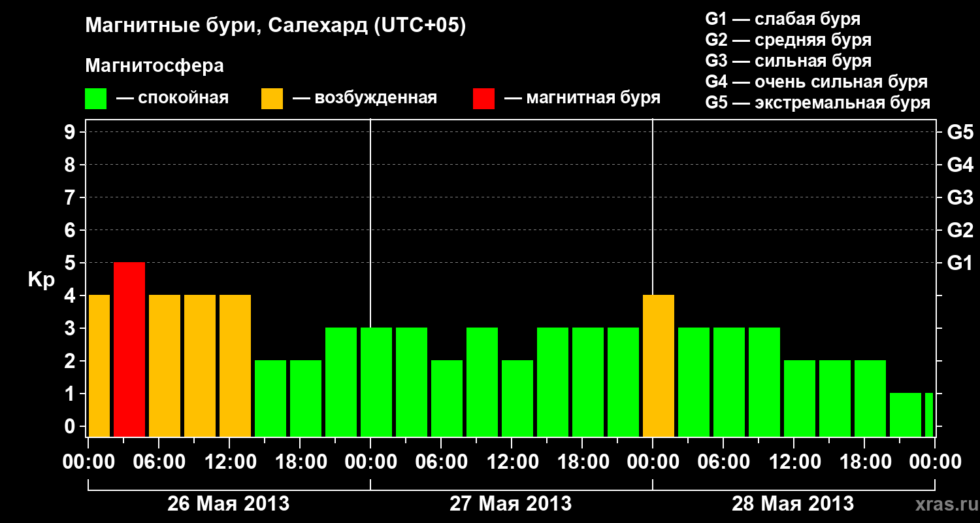This screenshot has width=980, height=523.
Task: Click the orange 'возбужденная' legend swatch
Action: coord(272,99)
